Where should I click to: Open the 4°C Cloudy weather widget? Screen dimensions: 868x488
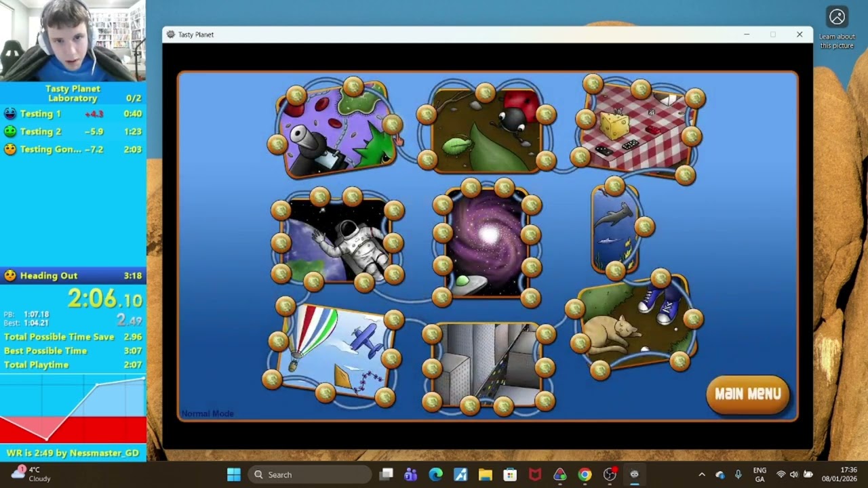click(x=30, y=474)
